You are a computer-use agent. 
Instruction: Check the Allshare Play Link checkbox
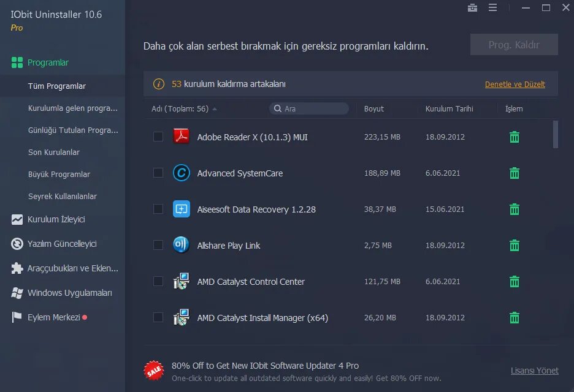[x=158, y=245]
